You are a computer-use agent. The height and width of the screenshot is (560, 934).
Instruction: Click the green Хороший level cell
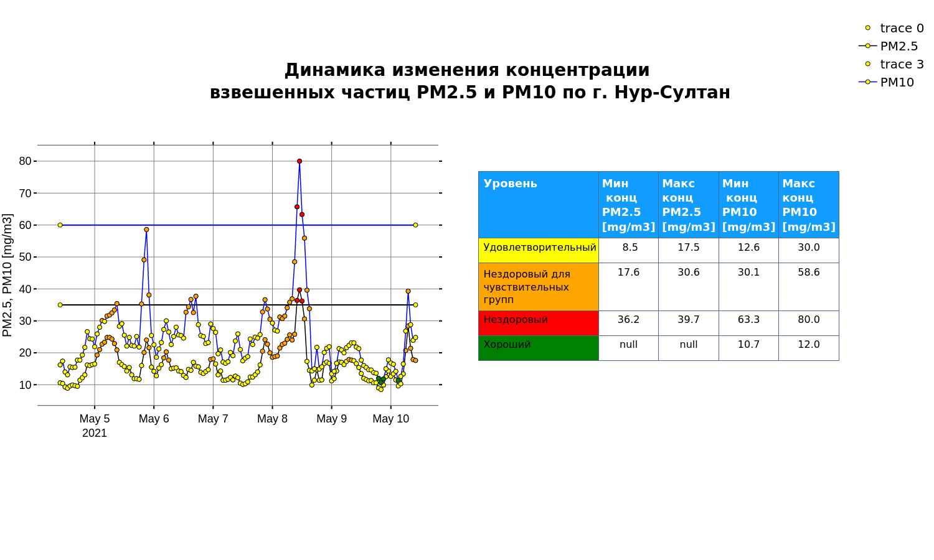point(539,348)
